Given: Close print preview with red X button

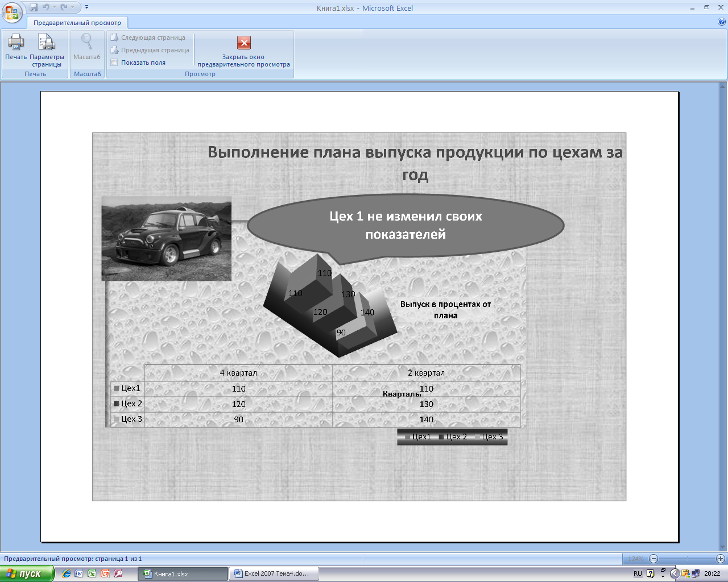Looking at the screenshot, I should [x=243, y=51].
